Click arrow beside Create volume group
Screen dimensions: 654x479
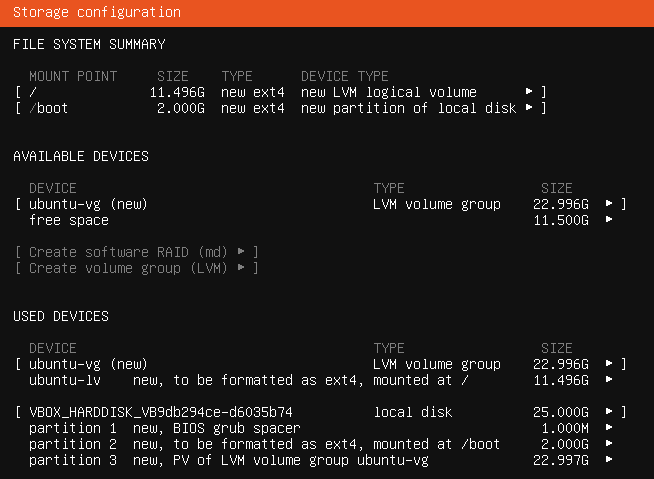[x=241, y=267]
